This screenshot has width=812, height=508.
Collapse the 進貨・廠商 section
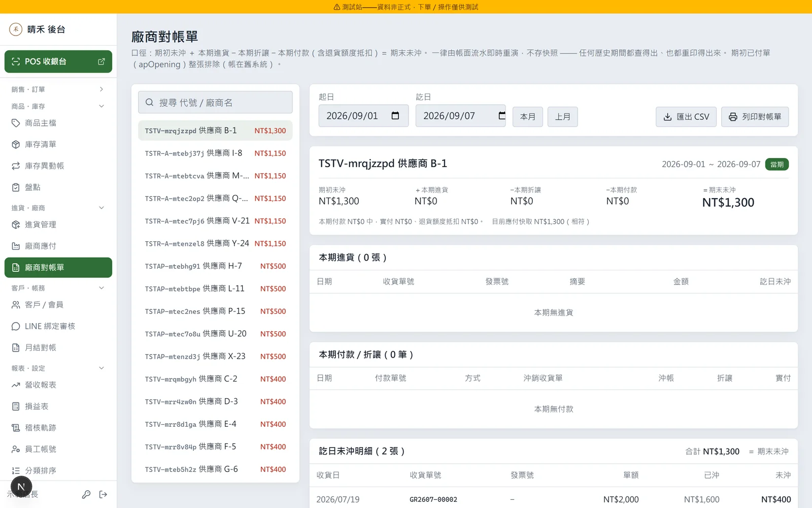coord(58,208)
